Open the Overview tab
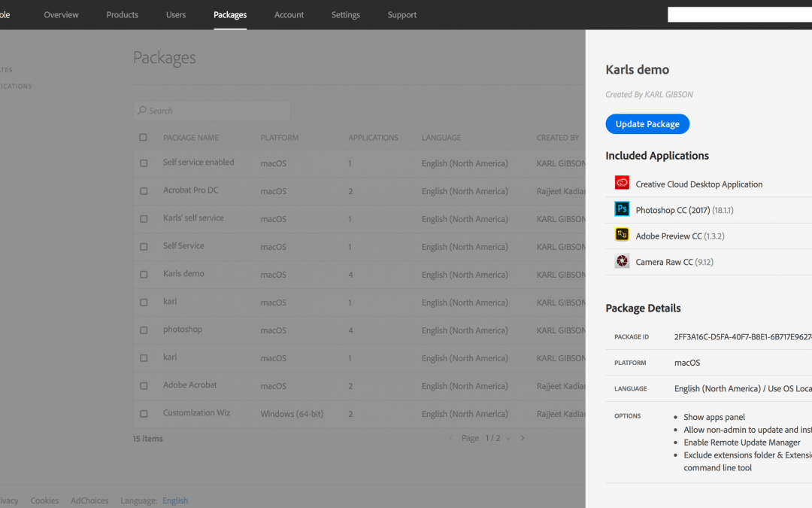 point(61,14)
